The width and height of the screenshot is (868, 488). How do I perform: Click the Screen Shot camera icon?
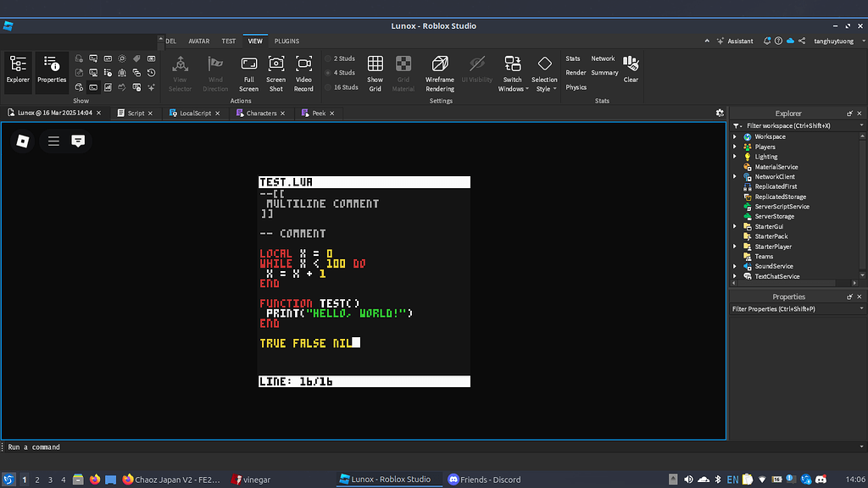276,64
